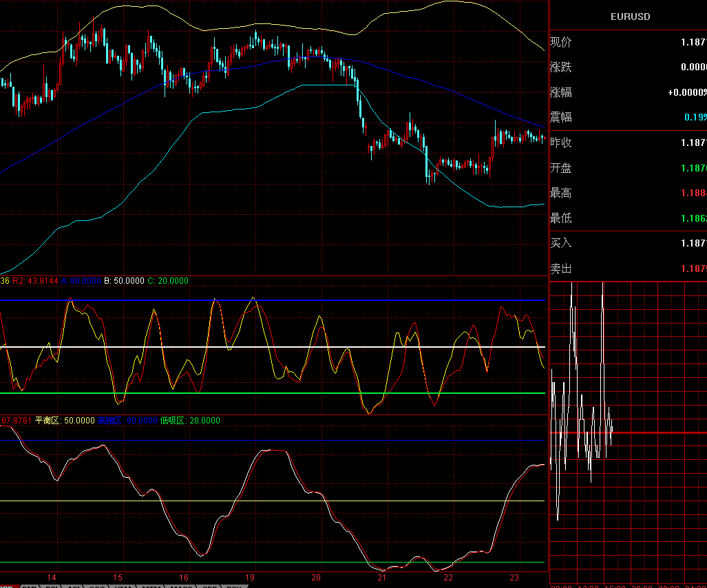Image resolution: width=707 pixels, height=588 pixels.
Task: Click the R2: 43.9144 indicator value
Action: pyautogui.click(x=36, y=281)
